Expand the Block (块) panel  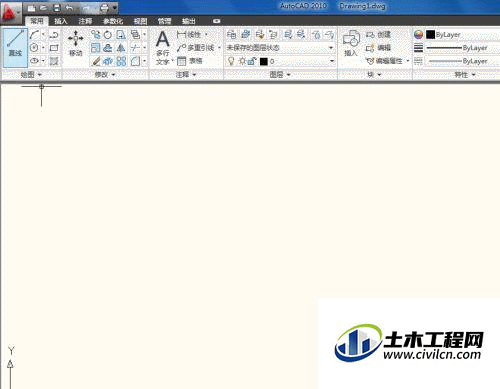(374, 75)
